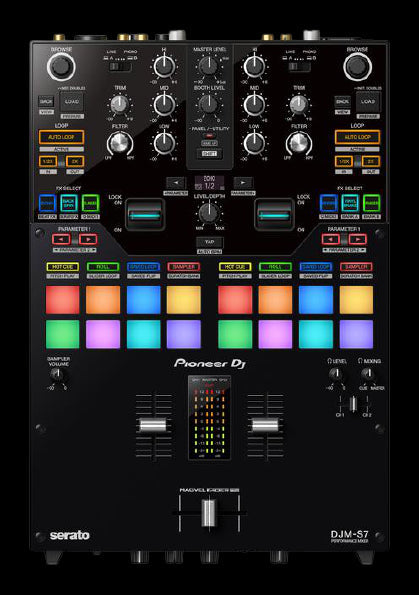Click the left arrow beside the effect display
Viewport: 419px width, 595px height.
[x=176, y=183]
